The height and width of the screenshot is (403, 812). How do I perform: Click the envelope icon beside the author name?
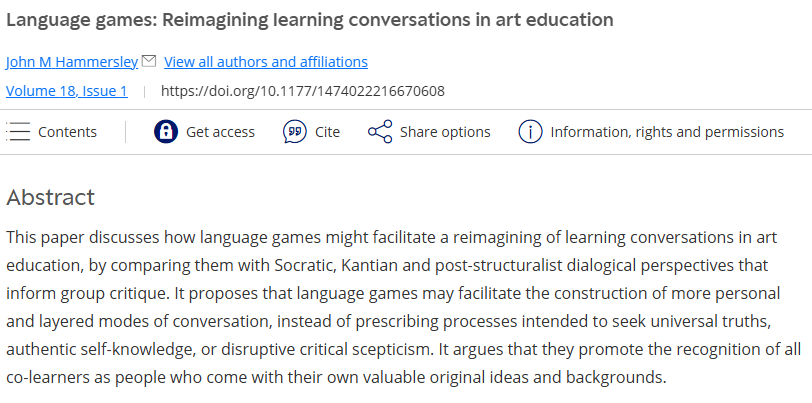pos(149,61)
